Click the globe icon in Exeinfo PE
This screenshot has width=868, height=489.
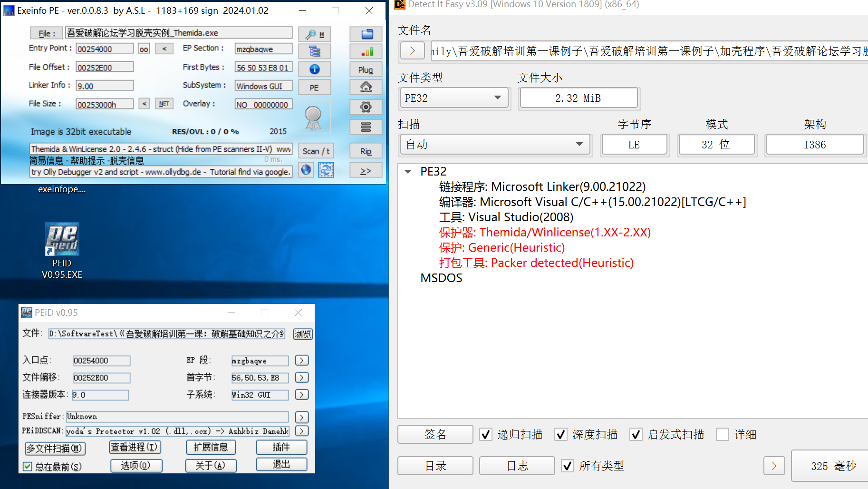click(x=306, y=170)
